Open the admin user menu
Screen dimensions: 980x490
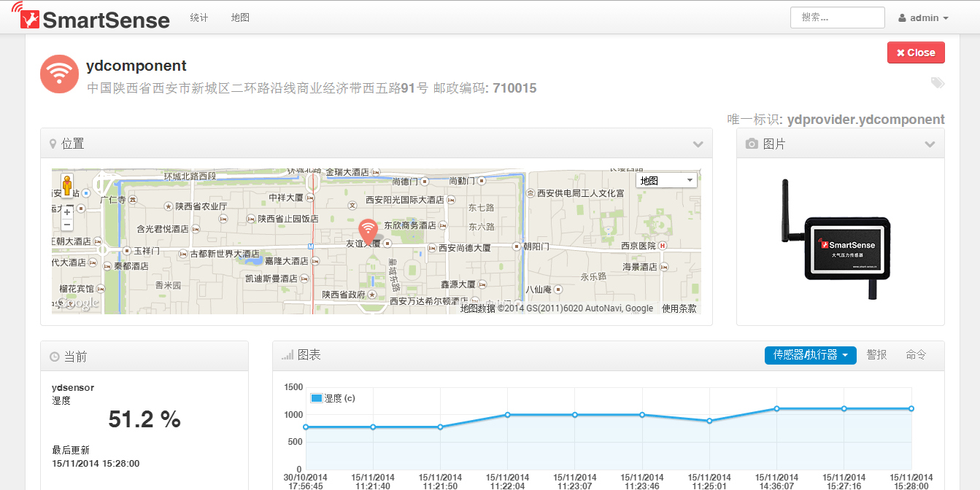(923, 18)
